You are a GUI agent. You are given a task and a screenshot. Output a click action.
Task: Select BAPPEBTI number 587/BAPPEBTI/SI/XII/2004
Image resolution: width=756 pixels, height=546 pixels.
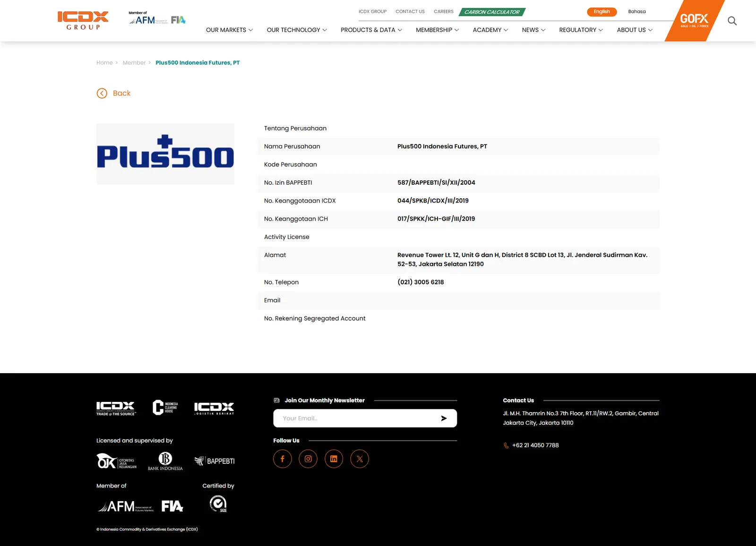point(436,183)
